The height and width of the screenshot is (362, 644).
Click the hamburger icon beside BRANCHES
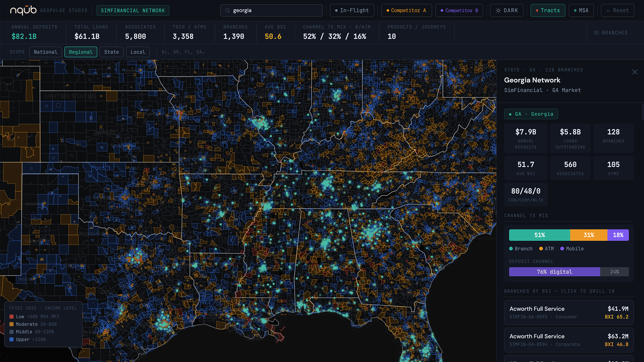(596, 33)
